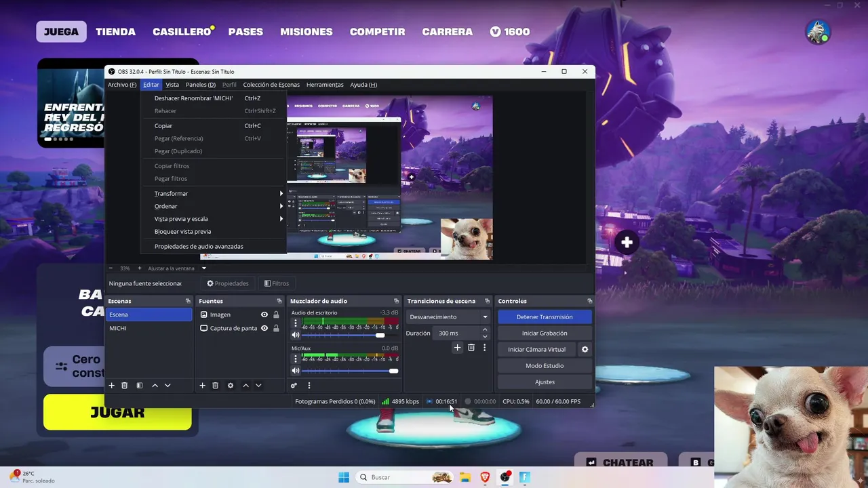This screenshot has width=868, height=488.
Task: Mute the Mic/Aux speaker icon
Action: click(296, 371)
